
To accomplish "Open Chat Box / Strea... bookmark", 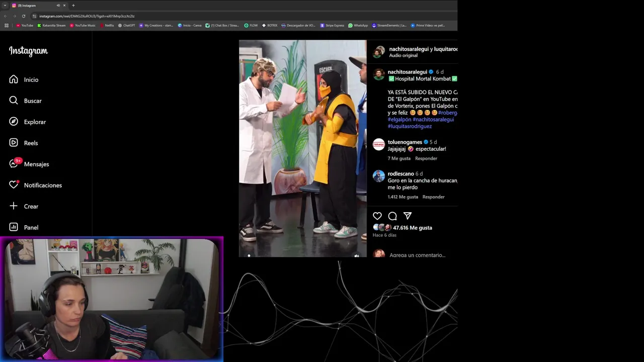I will coord(222,25).
